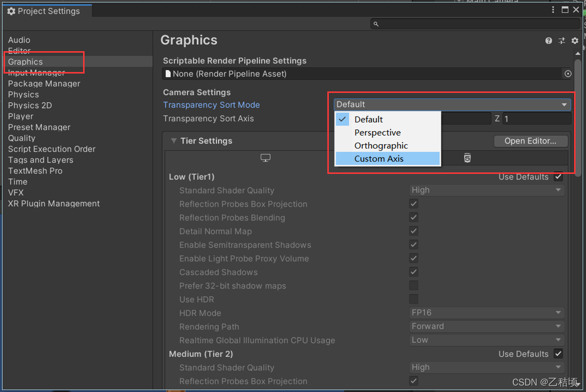
Task: Toggle Use Defaults for Medium (Tier 2)
Action: [x=559, y=354]
